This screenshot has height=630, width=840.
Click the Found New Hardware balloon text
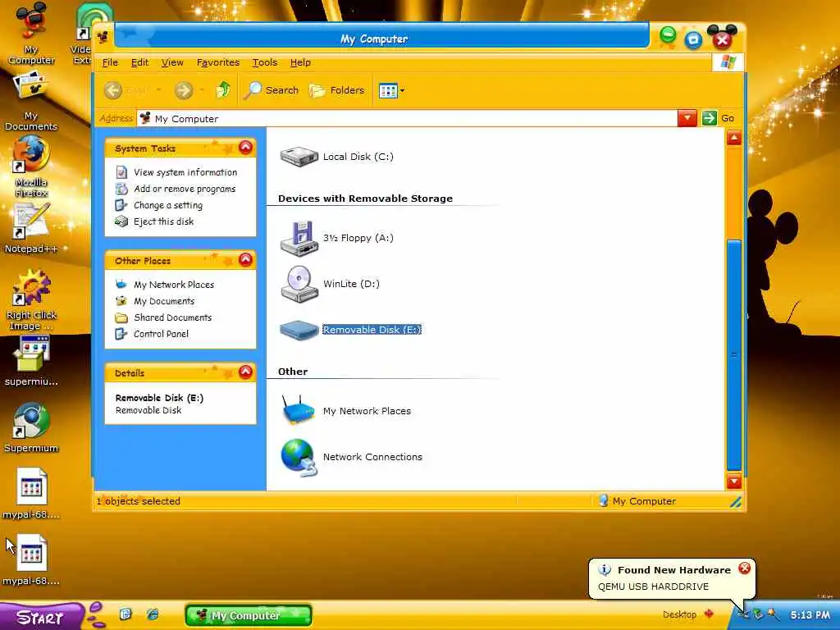click(653, 587)
